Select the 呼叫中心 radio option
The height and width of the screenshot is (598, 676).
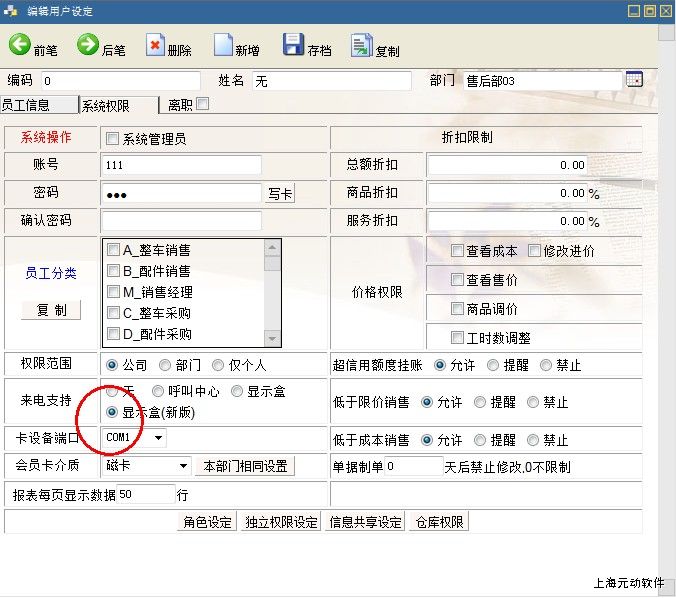pos(158,391)
